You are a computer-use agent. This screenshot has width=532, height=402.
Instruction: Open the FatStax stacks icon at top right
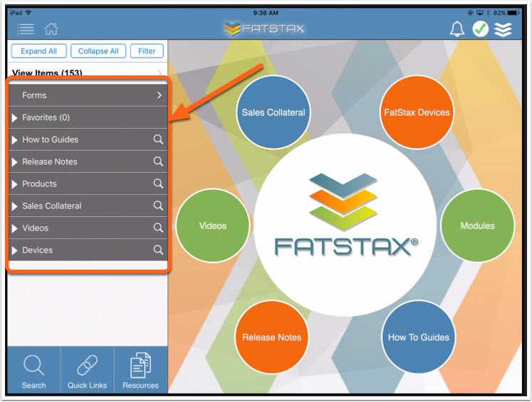click(504, 29)
